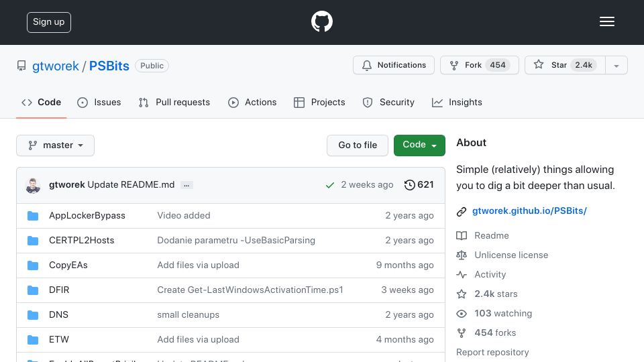This screenshot has width=644, height=362.
Task: Click the star icon beside 2.4k stars
Action: pos(462,294)
